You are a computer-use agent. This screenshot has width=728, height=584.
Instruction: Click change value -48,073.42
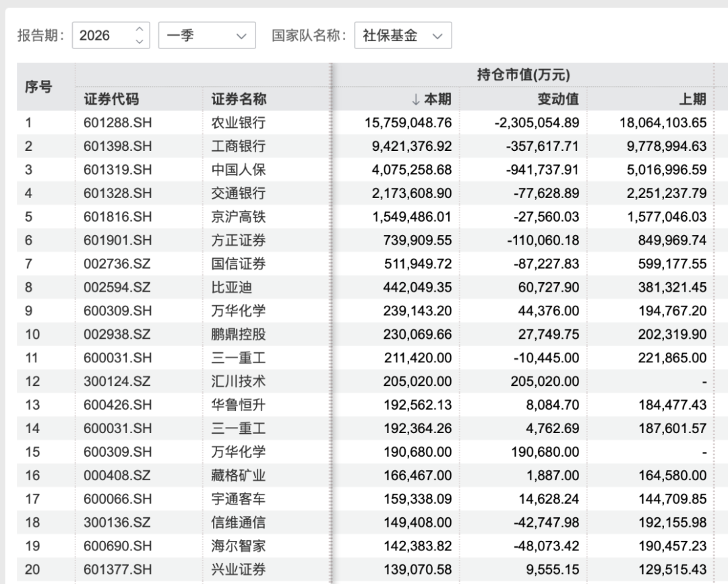(x=547, y=546)
